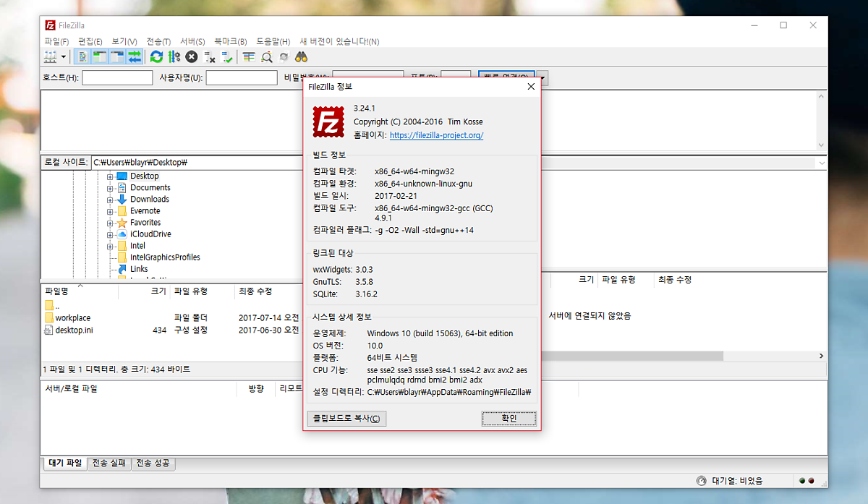Expand the Documents tree node

pyautogui.click(x=110, y=188)
